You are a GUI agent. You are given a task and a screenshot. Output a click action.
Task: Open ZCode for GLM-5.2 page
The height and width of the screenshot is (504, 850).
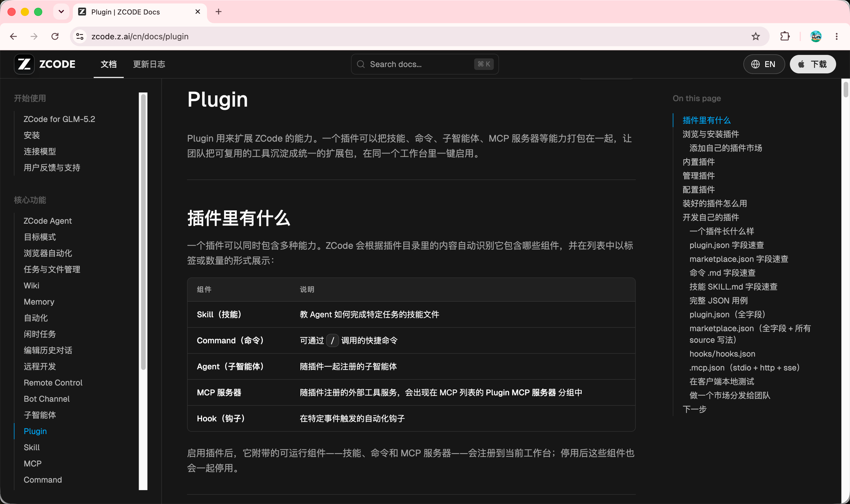pos(60,119)
